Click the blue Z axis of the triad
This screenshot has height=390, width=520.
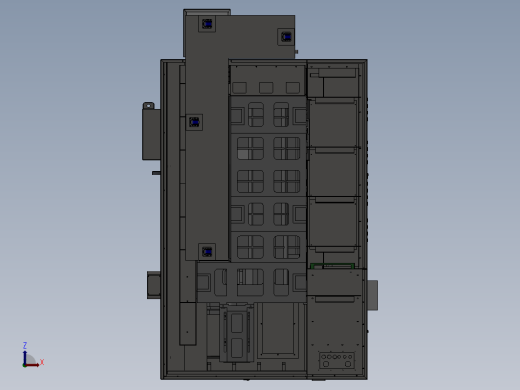point(24,357)
